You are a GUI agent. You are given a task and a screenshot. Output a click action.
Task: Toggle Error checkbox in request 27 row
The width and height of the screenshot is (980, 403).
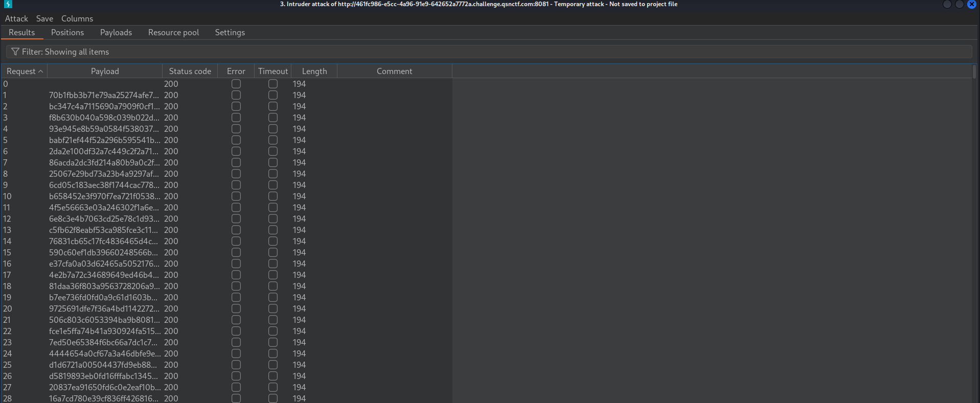click(x=236, y=387)
